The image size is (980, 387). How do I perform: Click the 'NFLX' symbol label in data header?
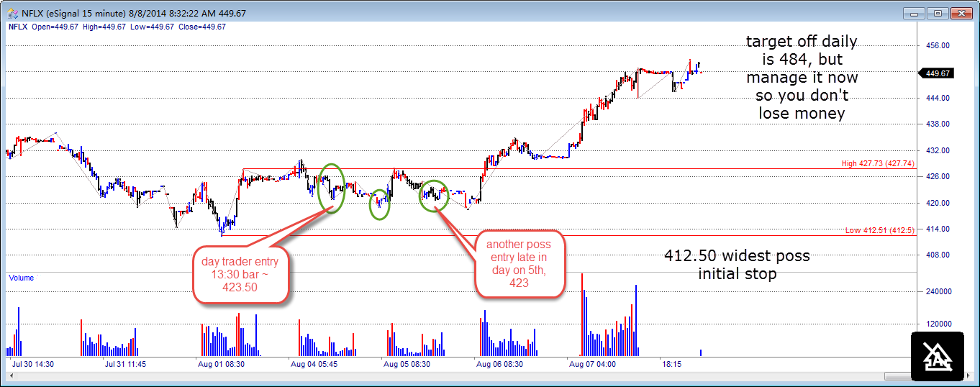pos(17,27)
